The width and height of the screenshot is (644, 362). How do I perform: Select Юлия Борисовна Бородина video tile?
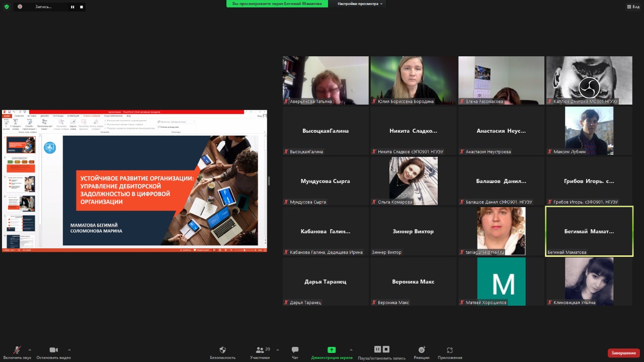pyautogui.click(x=413, y=80)
